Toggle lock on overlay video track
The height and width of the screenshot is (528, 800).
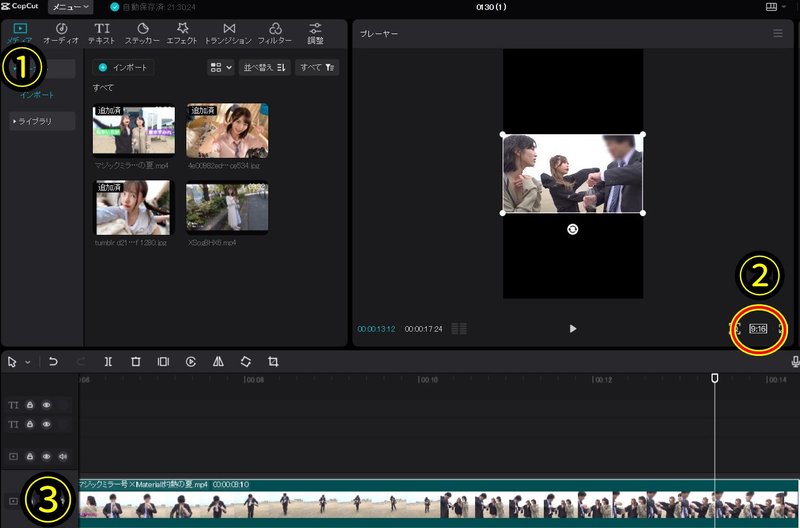[x=30, y=457]
